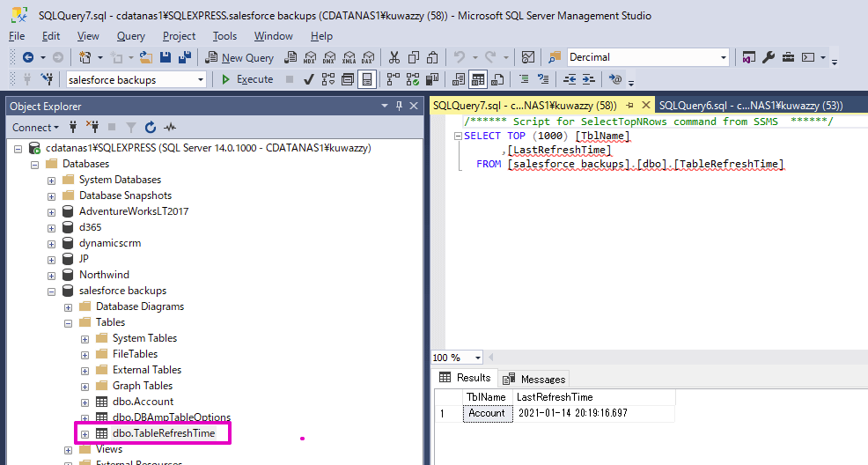The image size is (868, 465).
Task: Click the New Project icon
Action: [x=85, y=57]
